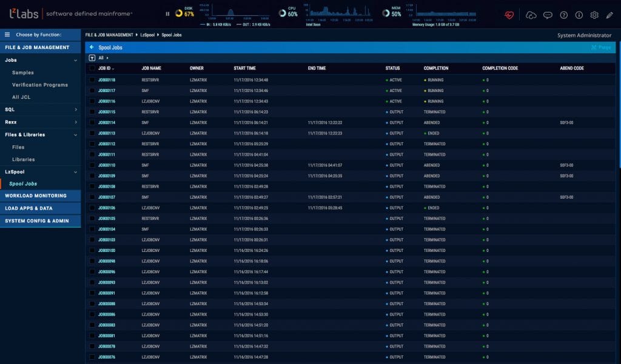This screenshot has height=364, width=621.
Task: Select the checkbox for job JOB00110
Action: click(92, 165)
